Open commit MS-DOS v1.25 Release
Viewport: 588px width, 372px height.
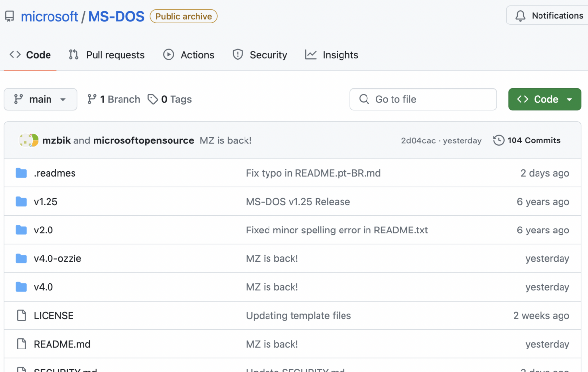pyautogui.click(x=298, y=202)
